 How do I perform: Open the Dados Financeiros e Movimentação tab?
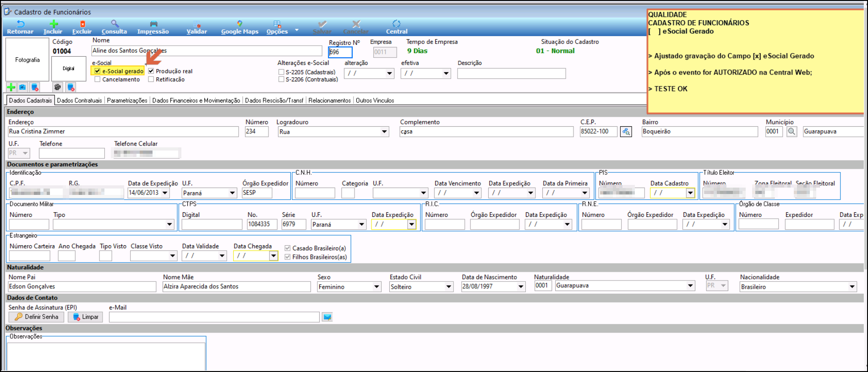(196, 100)
